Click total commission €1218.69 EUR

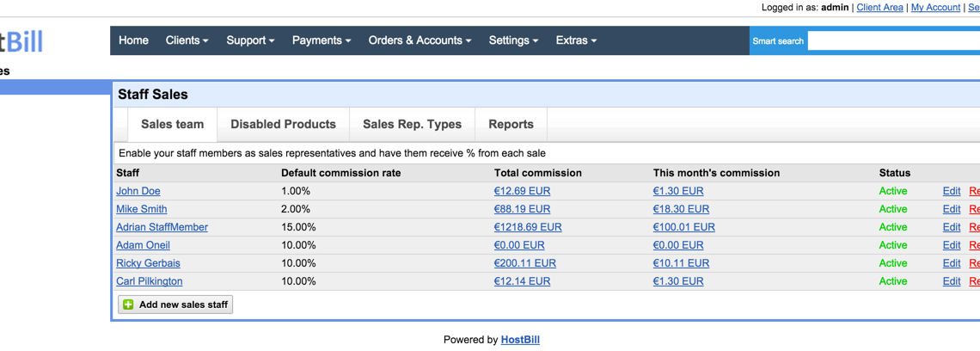[528, 227]
